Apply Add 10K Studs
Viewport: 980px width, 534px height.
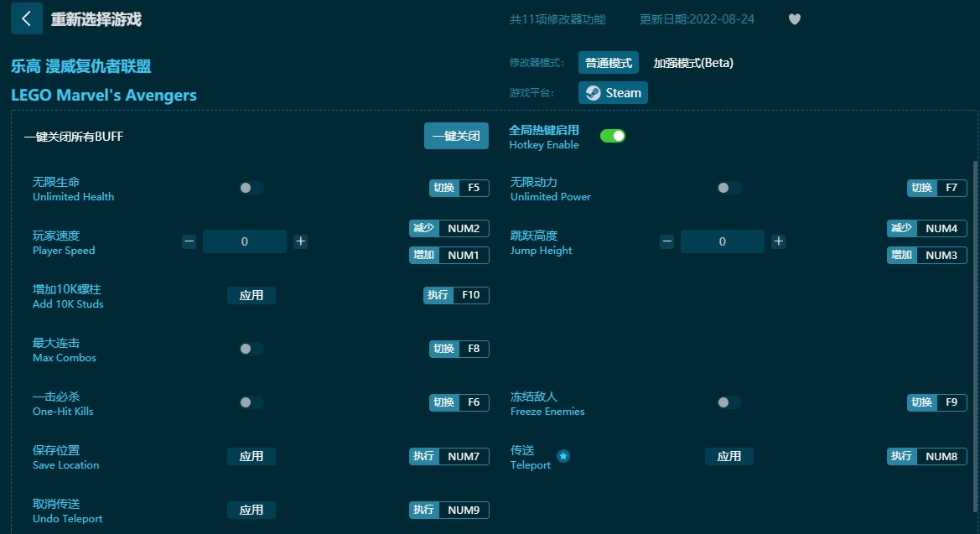(x=251, y=295)
